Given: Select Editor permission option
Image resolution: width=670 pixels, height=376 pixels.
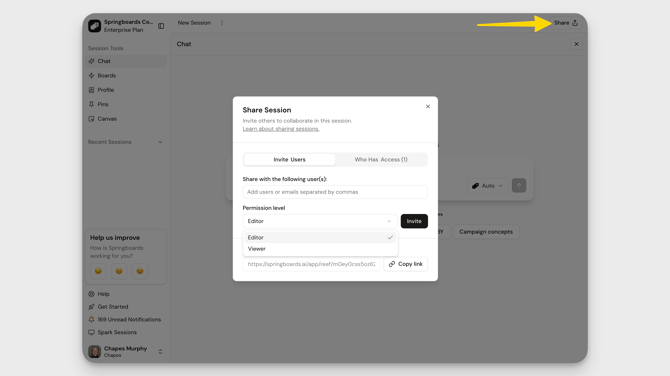Looking at the screenshot, I should pos(320,238).
